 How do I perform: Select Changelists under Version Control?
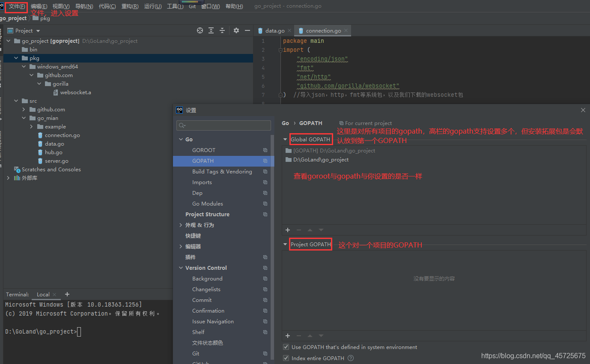[x=206, y=289]
